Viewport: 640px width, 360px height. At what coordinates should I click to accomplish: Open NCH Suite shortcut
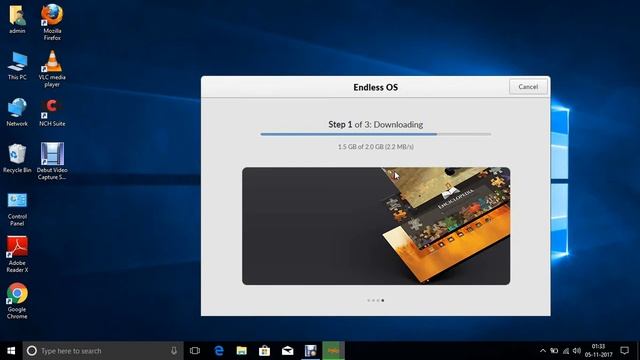(52, 112)
